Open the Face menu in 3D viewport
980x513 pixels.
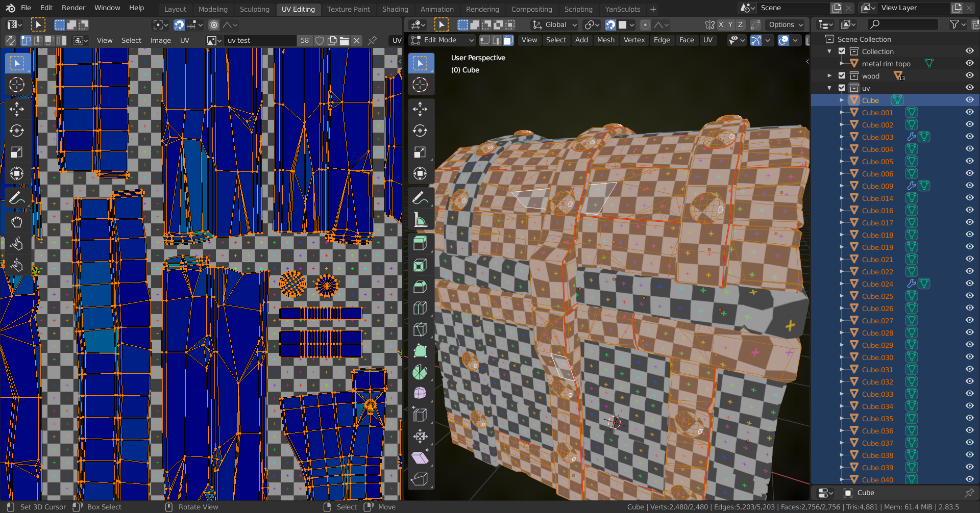pyautogui.click(x=686, y=40)
